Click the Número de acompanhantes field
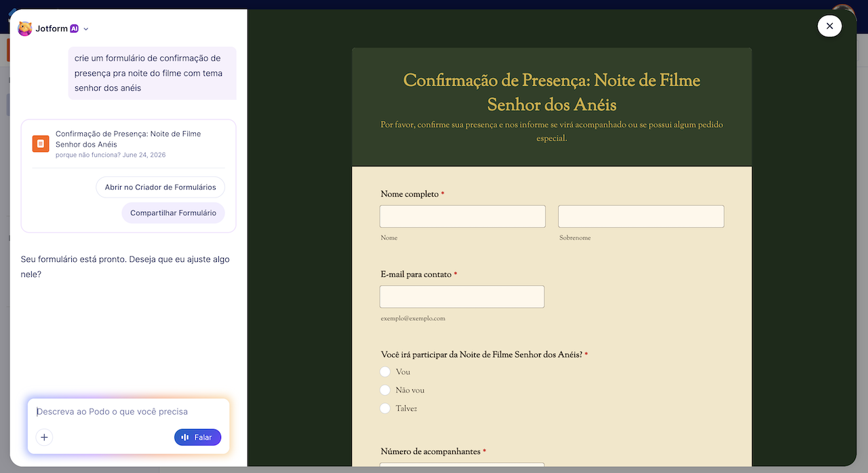Viewport: 868px width, 473px height. [x=462, y=465]
